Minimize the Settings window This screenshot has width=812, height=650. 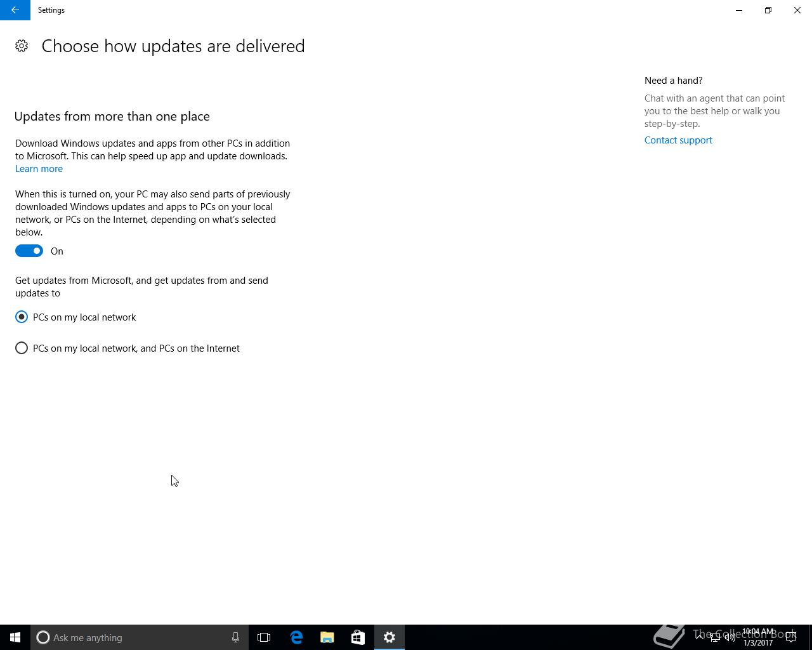click(739, 10)
